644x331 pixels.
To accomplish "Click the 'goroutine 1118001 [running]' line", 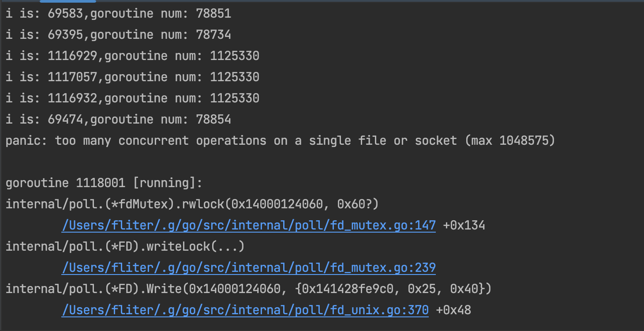I will [x=104, y=183].
